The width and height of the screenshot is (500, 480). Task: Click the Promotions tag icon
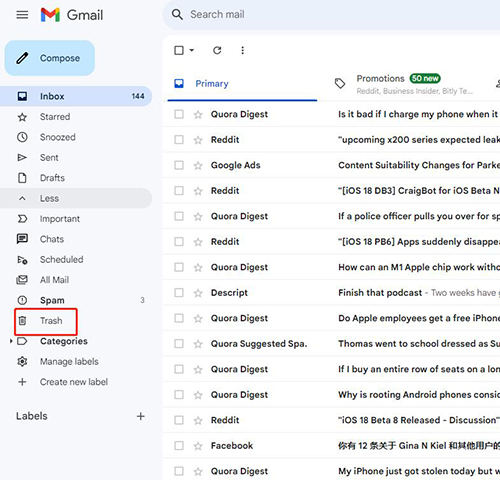coord(340,83)
